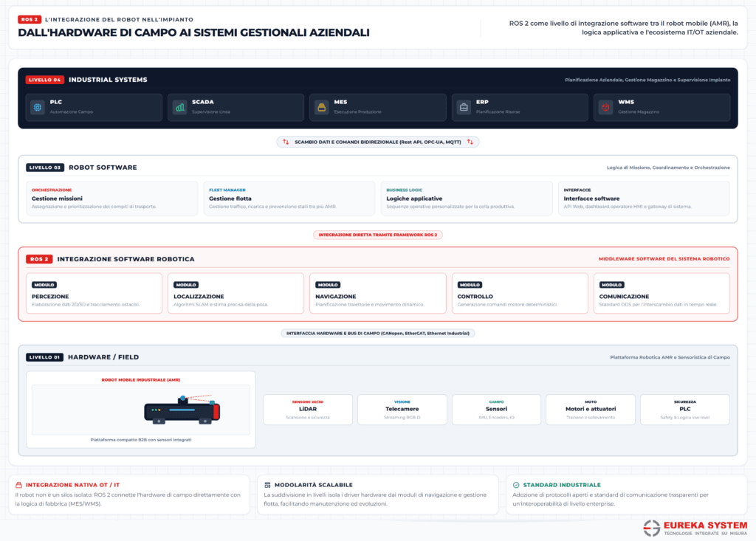756x541 pixels.
Task: Select the Interfacce software card
Action: pyautogui.click(x=644, y=199)
